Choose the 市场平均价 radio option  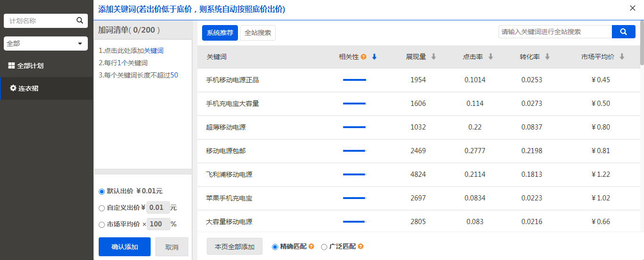102,225
